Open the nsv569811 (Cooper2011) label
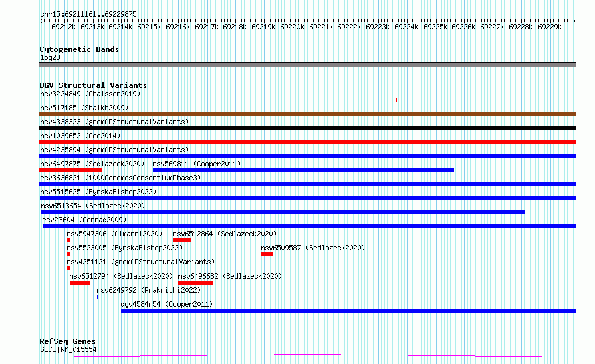Viewport: 595px width, 364px height. (197, 164)
